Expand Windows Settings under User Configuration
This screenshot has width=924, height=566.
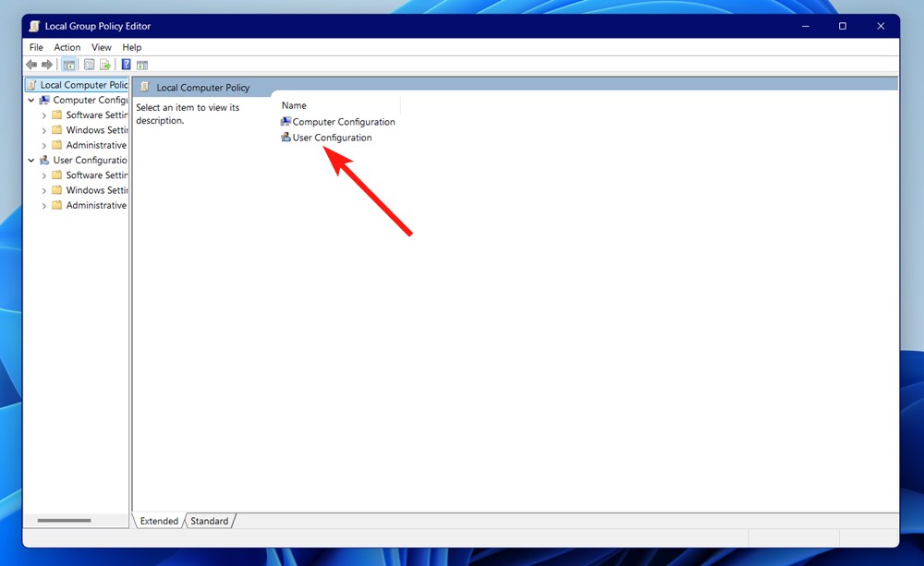pyautogui.click(x=43, y=190)
